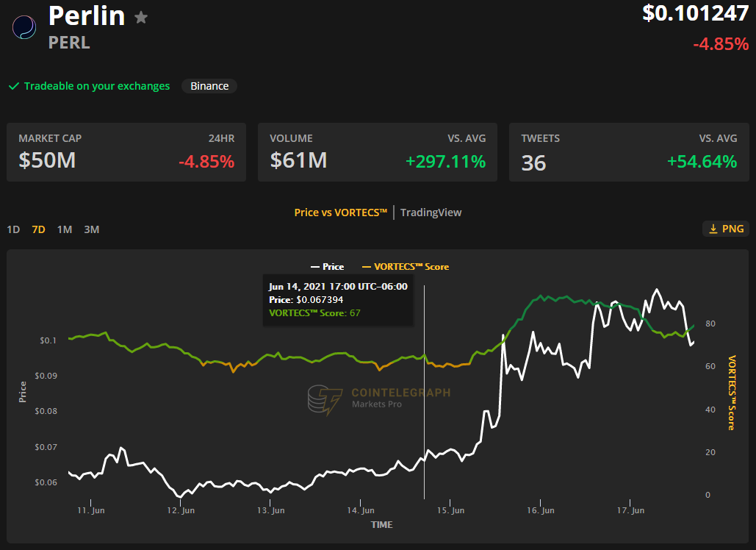Favorite Perlin with the star icon
The height and width of the screenshot is (550, 756).
pos(141,17)
